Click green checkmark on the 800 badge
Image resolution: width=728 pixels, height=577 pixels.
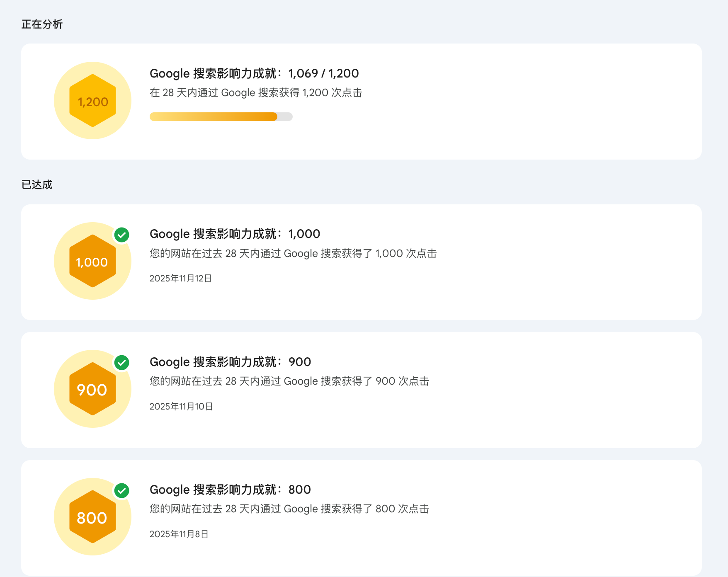pos(122,491)
